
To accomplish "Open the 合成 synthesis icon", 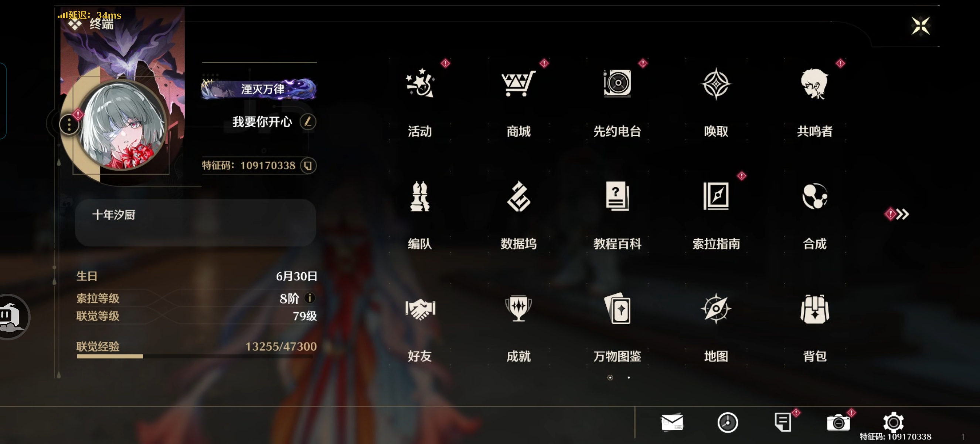I will coord(814,196).
